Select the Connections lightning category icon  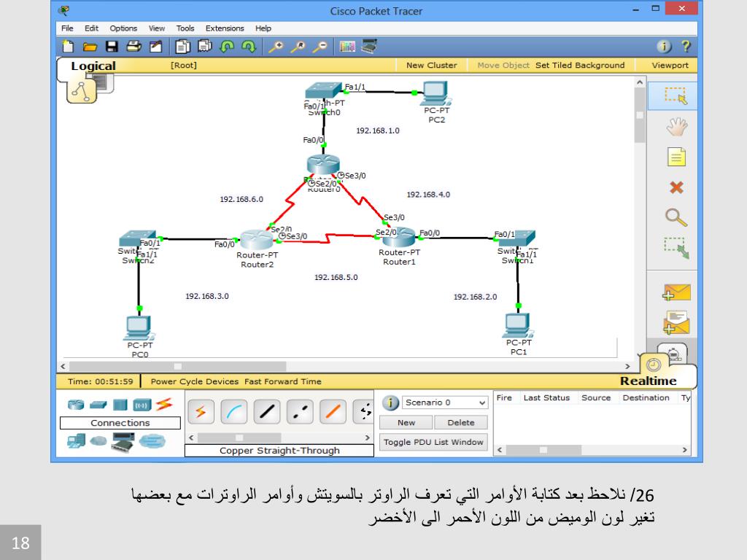click(164, 404)
